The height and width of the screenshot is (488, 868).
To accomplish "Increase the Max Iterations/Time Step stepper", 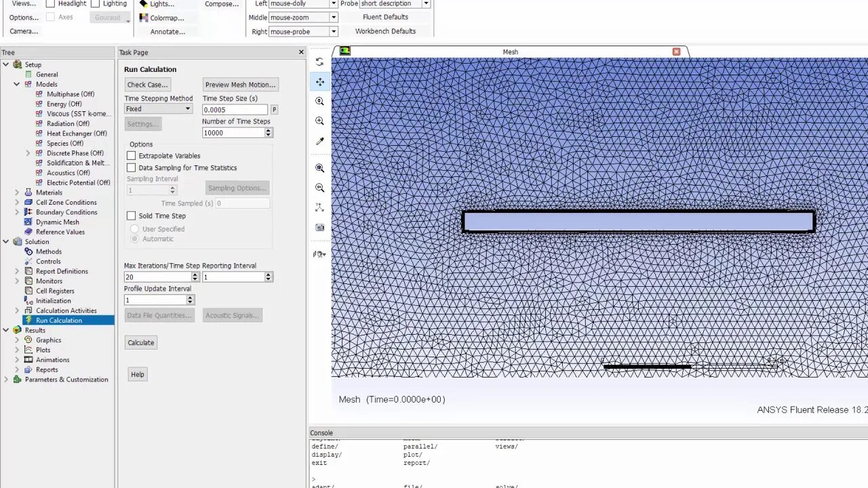I will pyautogui.click(x=195, y=275).
